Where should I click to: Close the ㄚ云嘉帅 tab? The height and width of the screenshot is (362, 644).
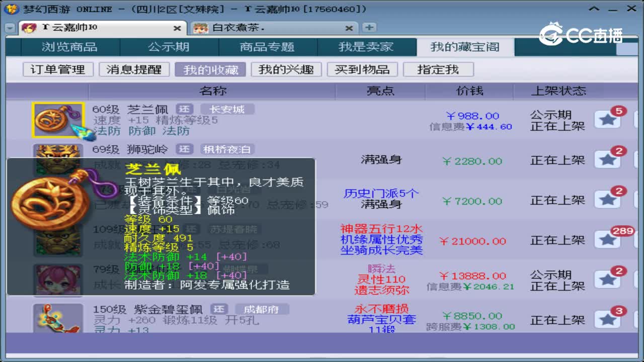click(x=177, y=29)
